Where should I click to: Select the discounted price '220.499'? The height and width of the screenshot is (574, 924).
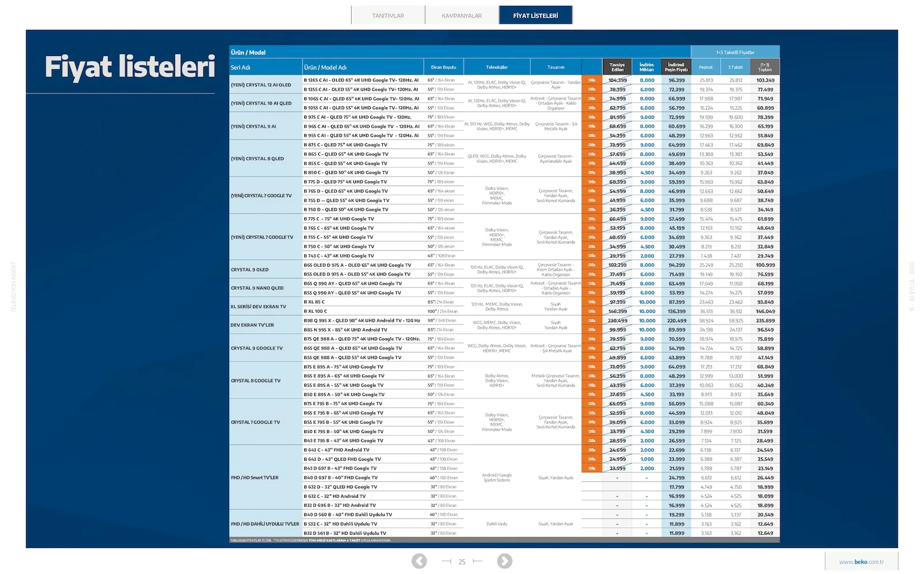click(677, 320)
